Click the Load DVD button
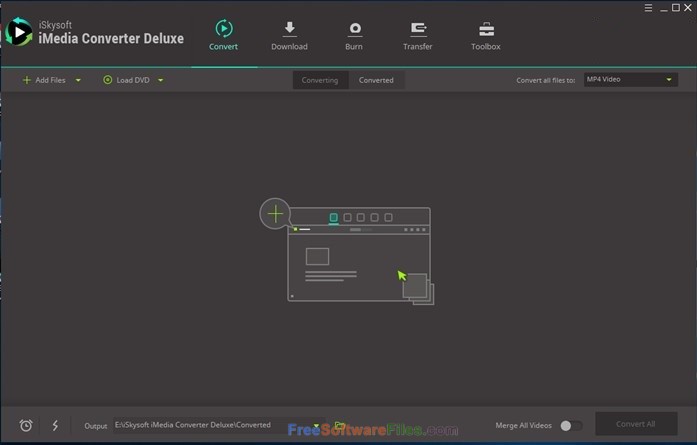 point(127,80)
